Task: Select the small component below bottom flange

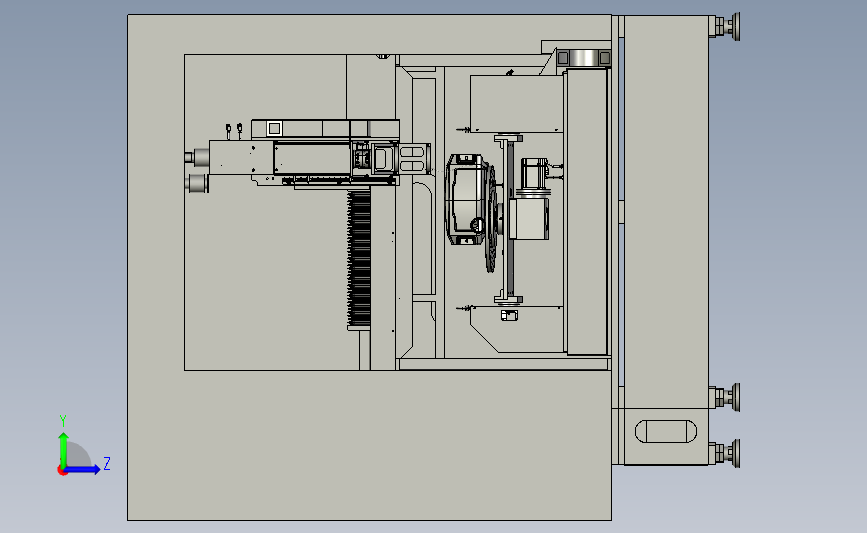Action: pos(509,315)
